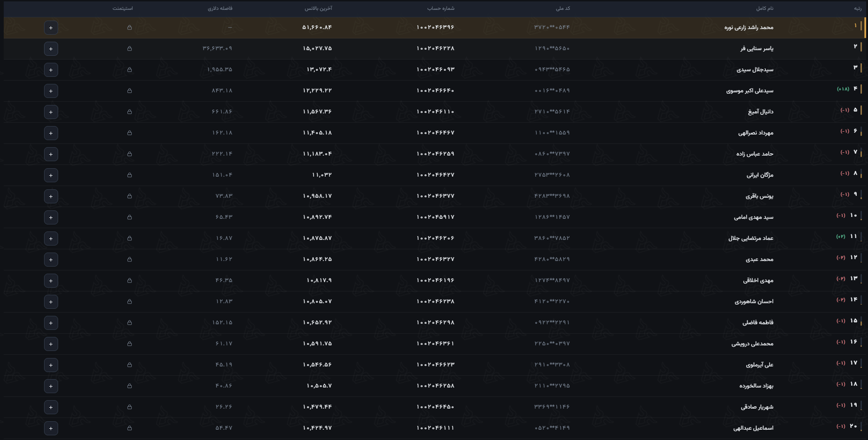
Task: Click the dollar gap value 36,633.09
Action: point(217,49)
